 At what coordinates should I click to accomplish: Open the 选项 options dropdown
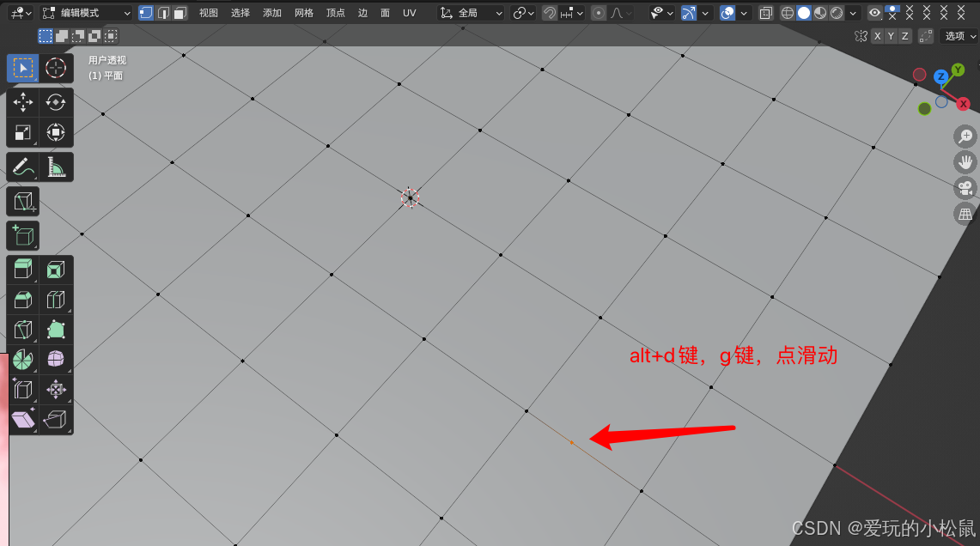pos(959,36)
